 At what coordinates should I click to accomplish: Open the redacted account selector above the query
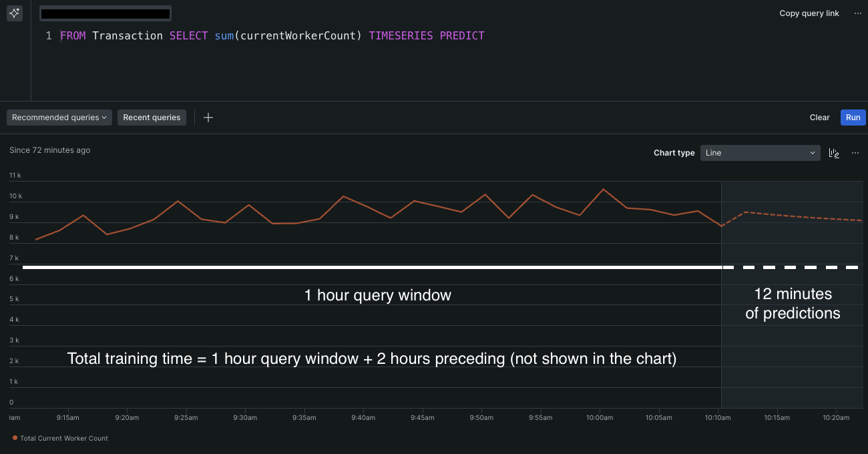(x=105, y=13)
